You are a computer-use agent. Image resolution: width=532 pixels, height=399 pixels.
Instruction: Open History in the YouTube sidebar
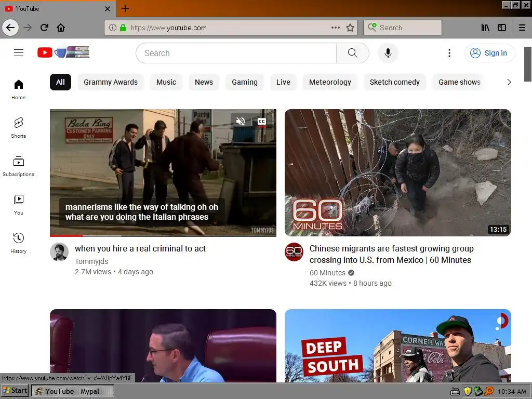(x=19, y=243)
